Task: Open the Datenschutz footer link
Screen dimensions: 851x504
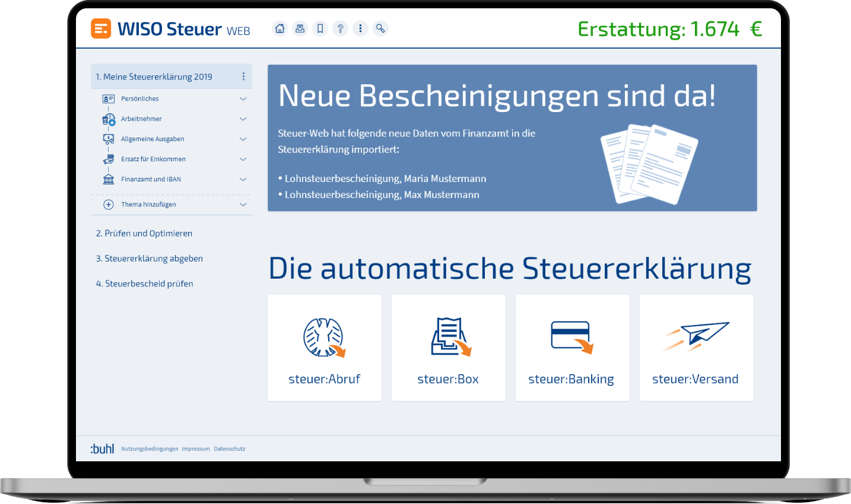Action: click(230, 449)
